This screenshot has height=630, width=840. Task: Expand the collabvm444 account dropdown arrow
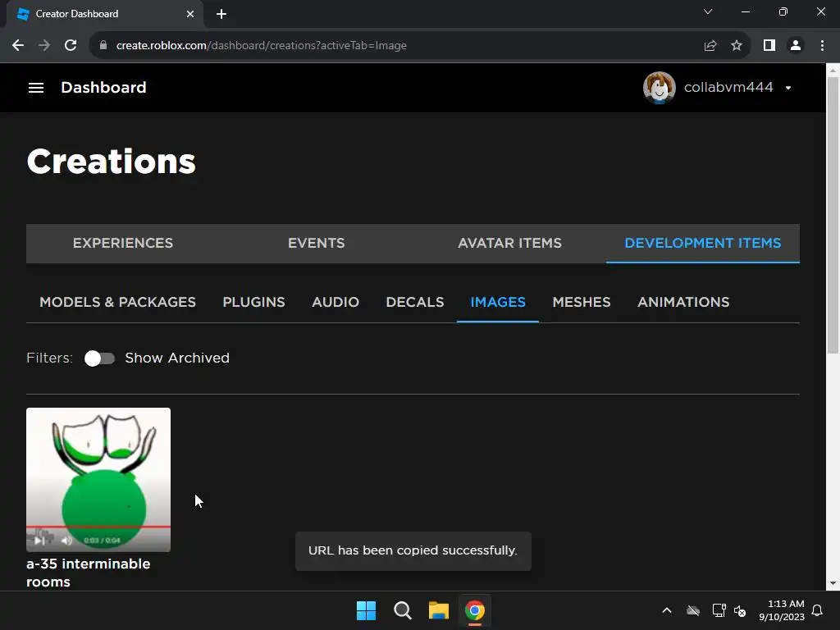pyautogui.click(x=788, y=88)
